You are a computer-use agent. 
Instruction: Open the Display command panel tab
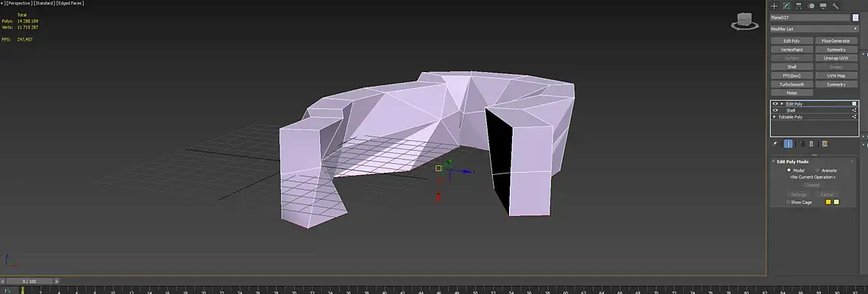823,6
